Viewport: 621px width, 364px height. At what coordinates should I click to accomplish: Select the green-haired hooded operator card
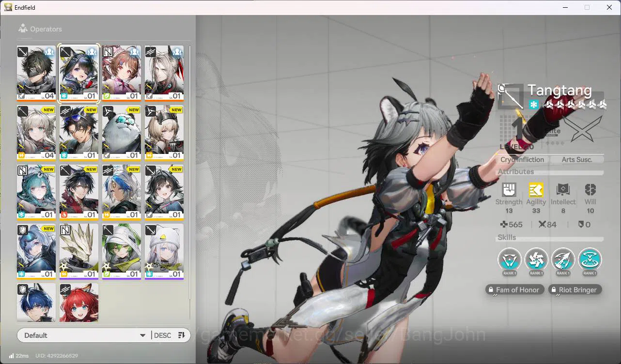click(122, 252)
